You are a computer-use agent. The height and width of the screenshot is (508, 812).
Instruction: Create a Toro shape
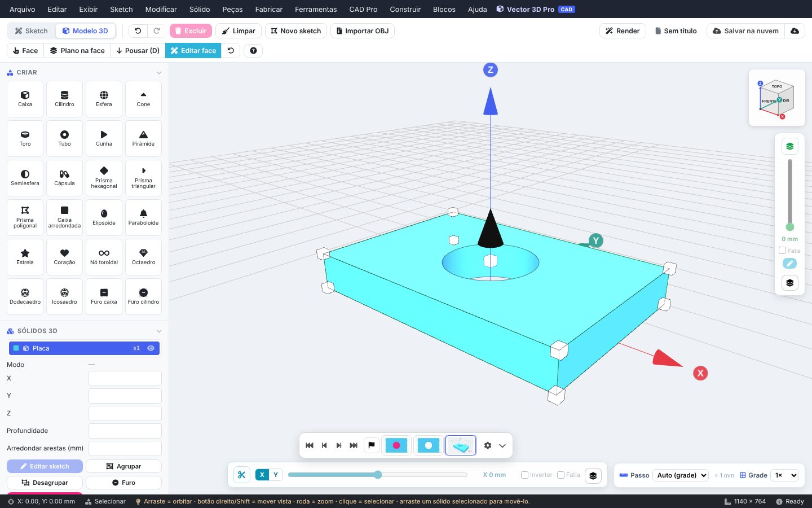pyautogui.click(x=25, y=139)
